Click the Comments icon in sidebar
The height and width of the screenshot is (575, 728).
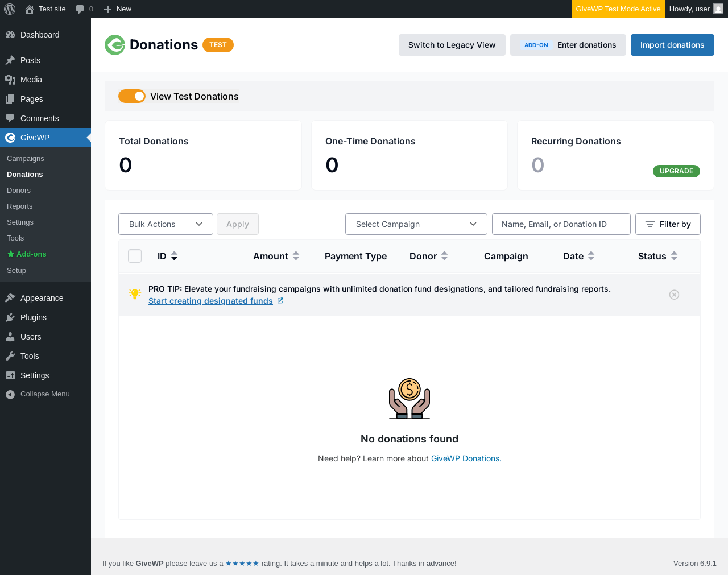(x=10, y=118)
